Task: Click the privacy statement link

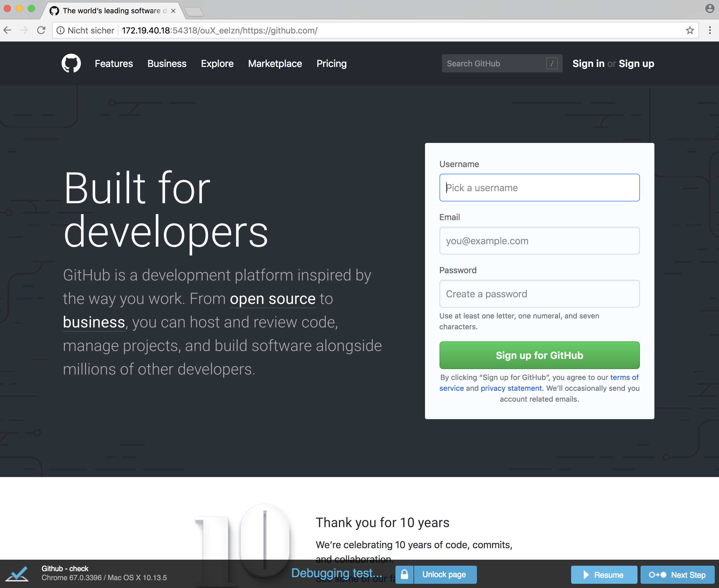Action: (511, 387)
